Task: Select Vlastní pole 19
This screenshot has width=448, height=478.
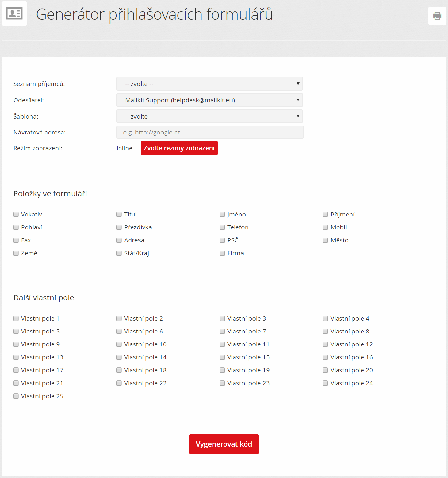Action: 222,370
